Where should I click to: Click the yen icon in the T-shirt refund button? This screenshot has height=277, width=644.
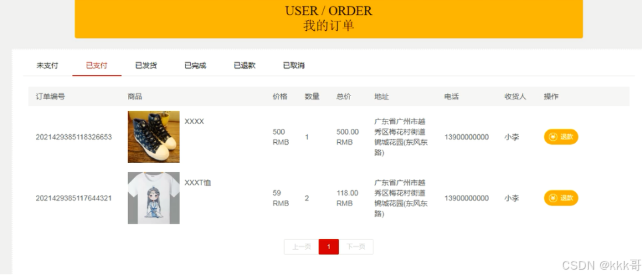click(x=553, y=198)
